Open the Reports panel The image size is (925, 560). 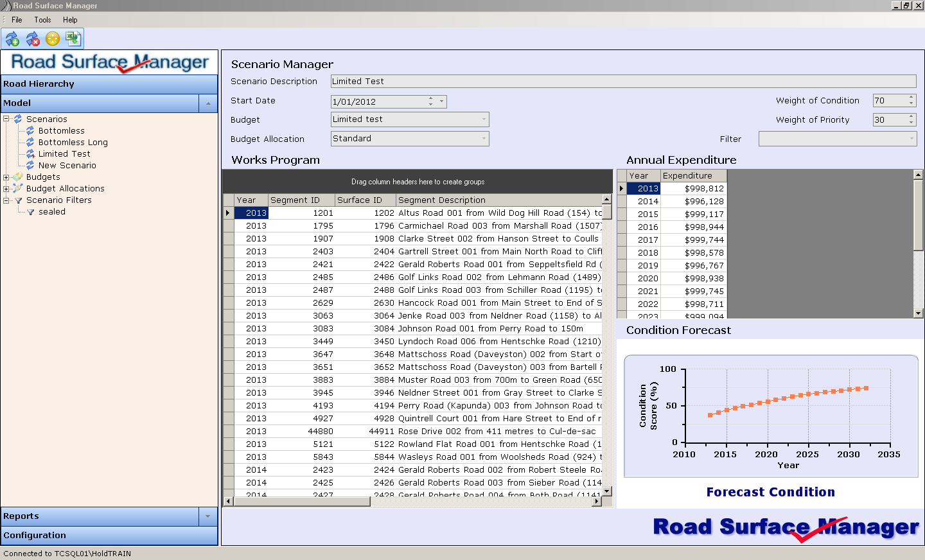(100, 516)
